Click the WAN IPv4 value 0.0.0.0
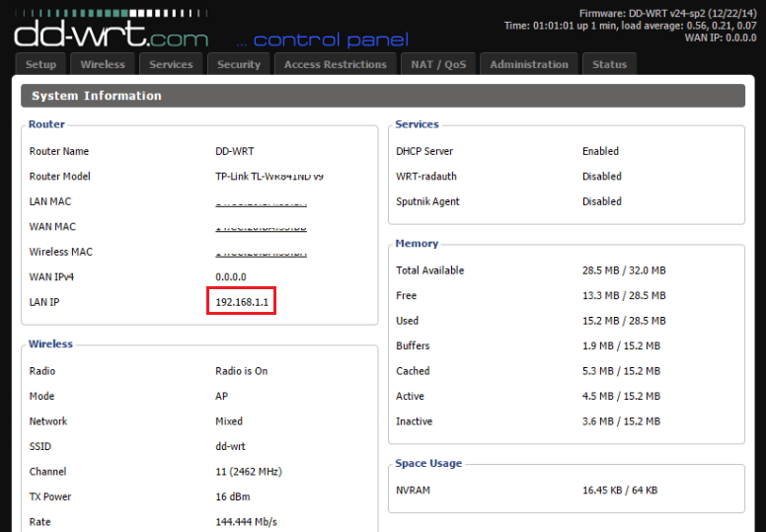Viewport: 766px width, 532px height. click(231, 277)
